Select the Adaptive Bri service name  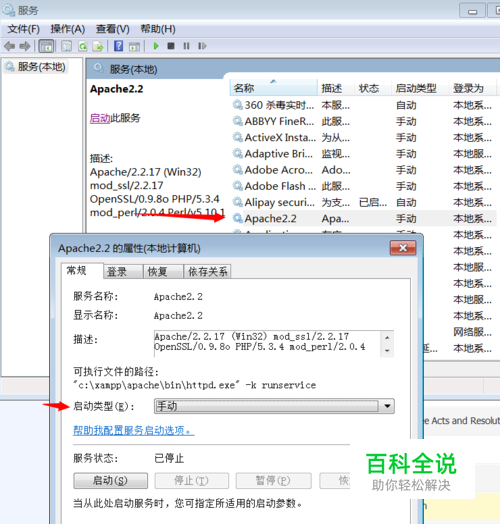click(279, 153)
